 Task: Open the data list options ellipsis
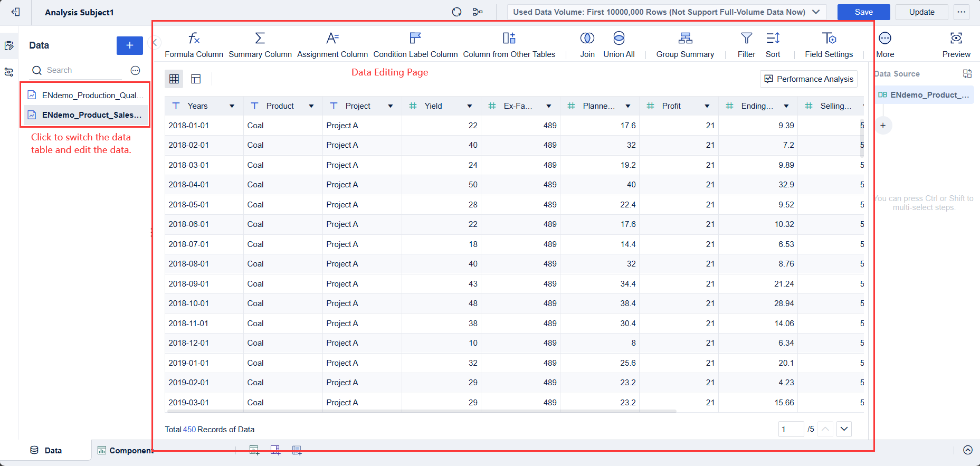[136, 70]
